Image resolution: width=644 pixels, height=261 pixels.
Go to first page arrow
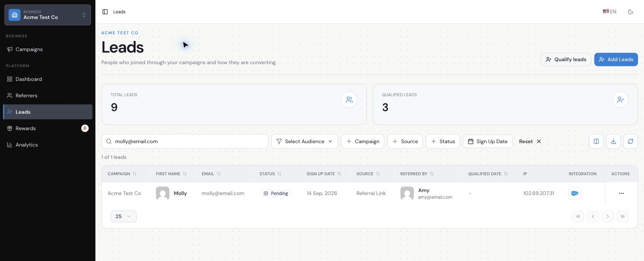[x=578, y=216]
